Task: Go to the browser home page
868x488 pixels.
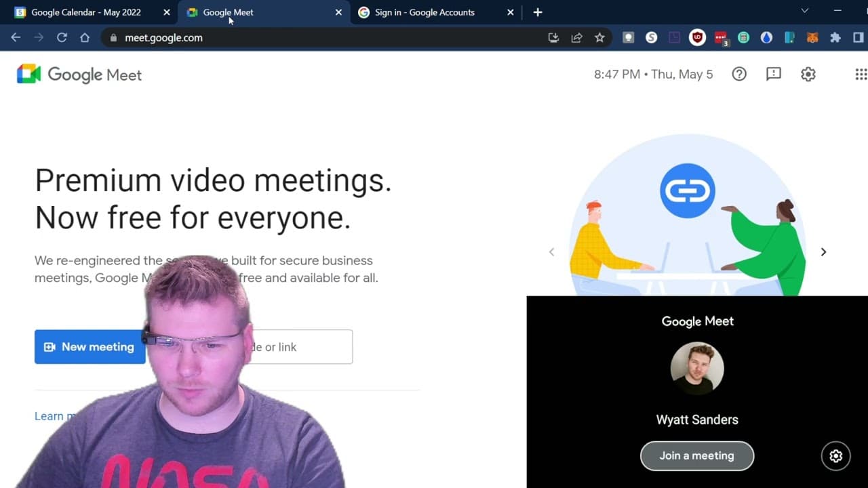Action: click(x=85, y=38)
